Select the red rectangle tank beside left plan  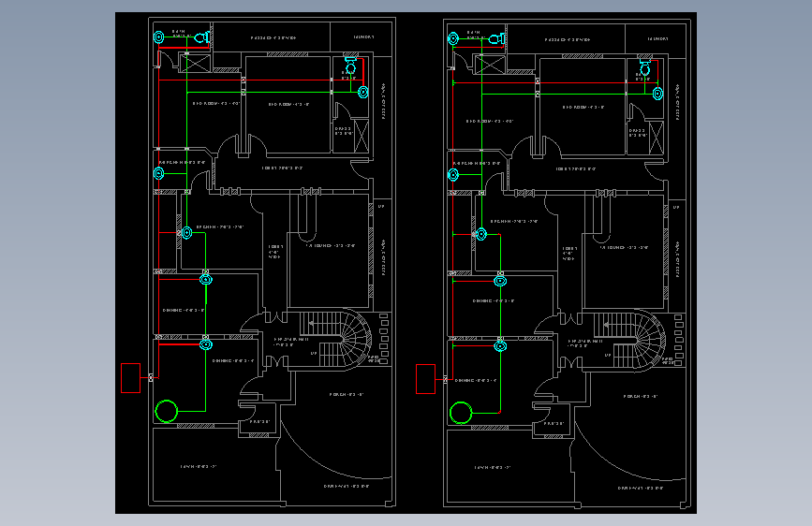tap(130, 378)
